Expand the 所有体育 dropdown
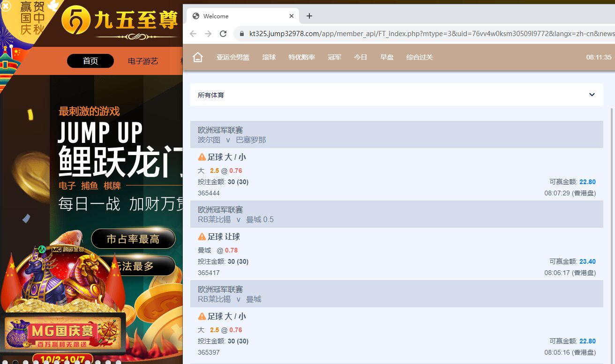Screen dimensions: 615x364 pyautogui.click(x=397, y=95)
